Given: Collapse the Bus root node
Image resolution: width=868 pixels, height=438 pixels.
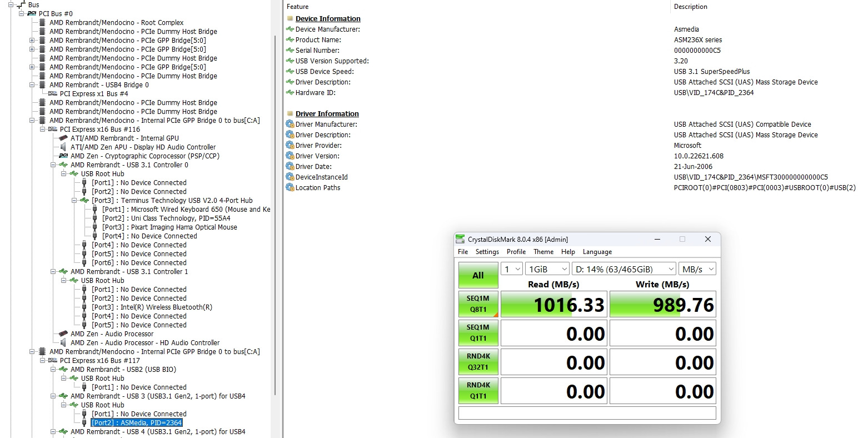Looking at the screenshot, I should 11,4.
